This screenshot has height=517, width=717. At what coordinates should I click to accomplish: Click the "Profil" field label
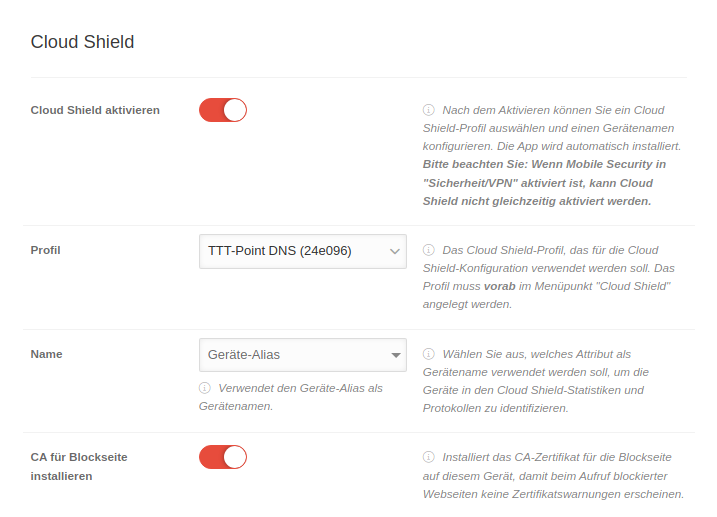(x=46, y=250)
